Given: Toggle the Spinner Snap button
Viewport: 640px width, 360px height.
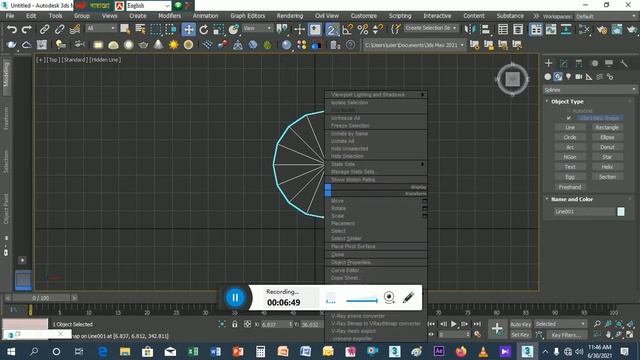Looking at the screenshot, I should coord(378,29).
